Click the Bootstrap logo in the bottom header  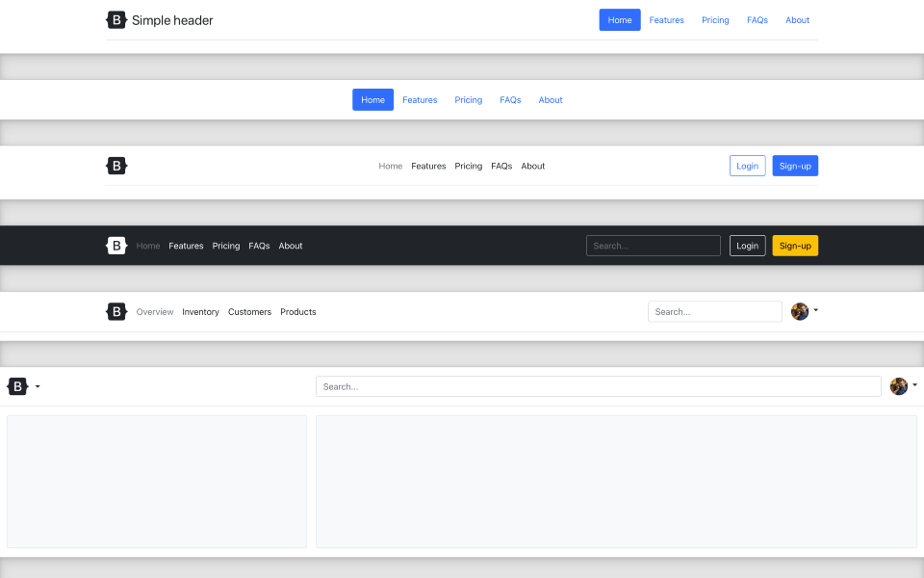[18, 386]
